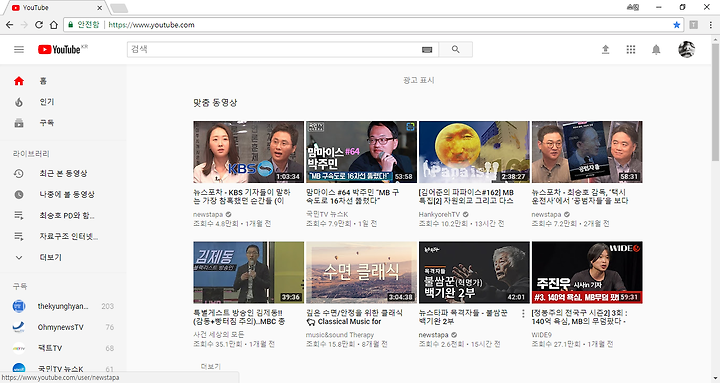Open the on-screen keyboard icon in search
720x383 pixels.
point(427,50)
